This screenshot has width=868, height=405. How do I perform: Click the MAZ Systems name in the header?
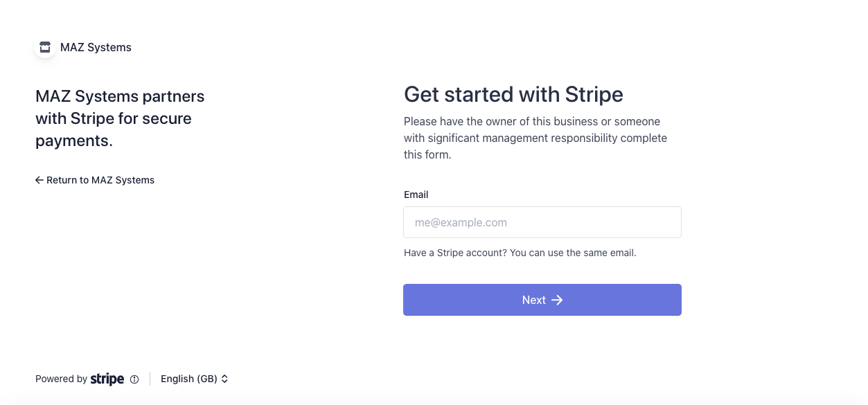96,47
